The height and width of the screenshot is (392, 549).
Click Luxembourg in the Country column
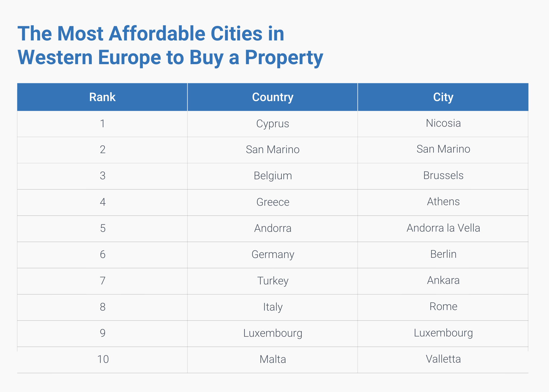(273, 333)
